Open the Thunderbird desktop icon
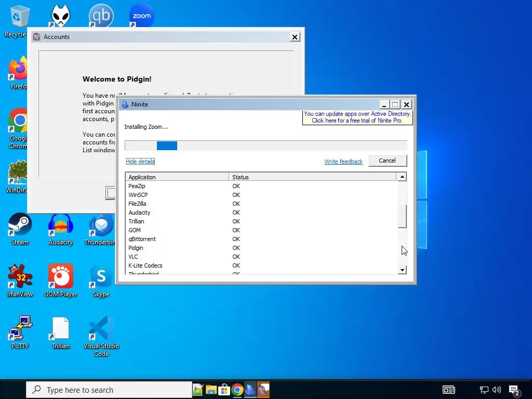This screenshot has height=399, width=532. (100, 229)
